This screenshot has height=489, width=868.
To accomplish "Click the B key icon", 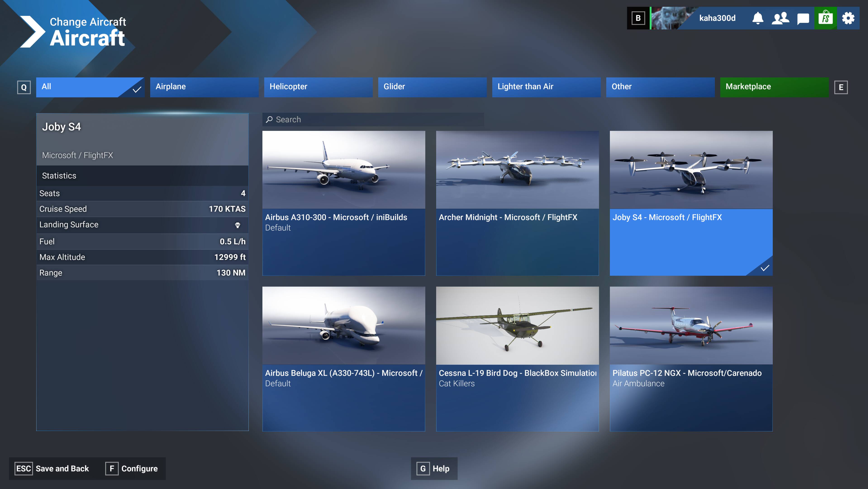I will (x=638, y=18).
